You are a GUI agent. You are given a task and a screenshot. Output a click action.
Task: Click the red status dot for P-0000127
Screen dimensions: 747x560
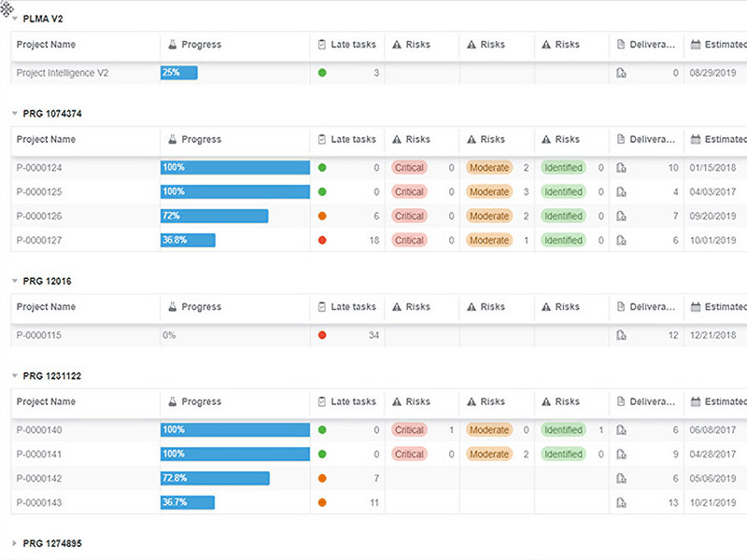point(322,240)
